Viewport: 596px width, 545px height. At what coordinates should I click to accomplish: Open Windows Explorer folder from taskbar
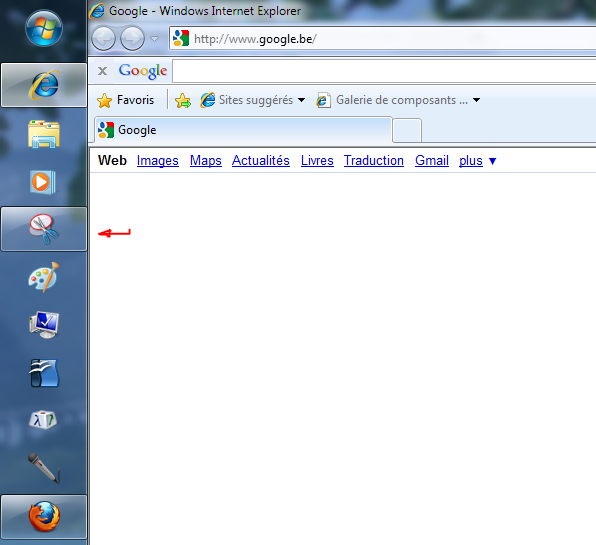[x=44, y=134]
